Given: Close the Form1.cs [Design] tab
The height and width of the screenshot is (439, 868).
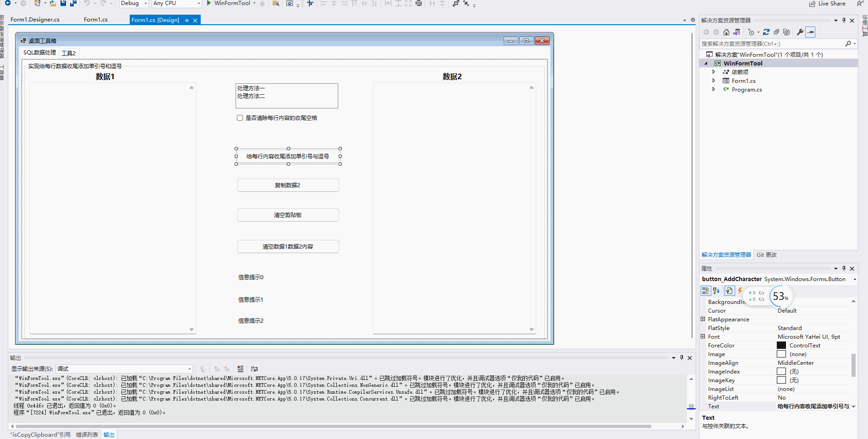Looking at the screenshot, I should (195, 20).
